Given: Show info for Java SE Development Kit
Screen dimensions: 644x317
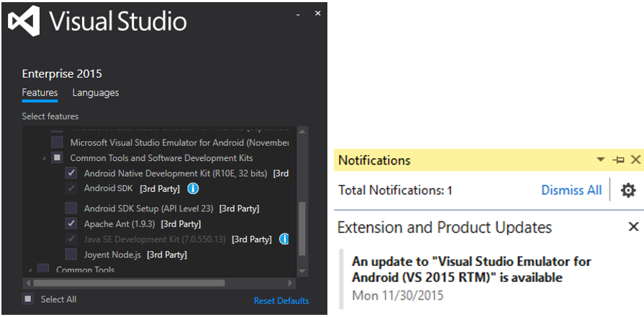Looking at the screenshot, I should point(284,239).
